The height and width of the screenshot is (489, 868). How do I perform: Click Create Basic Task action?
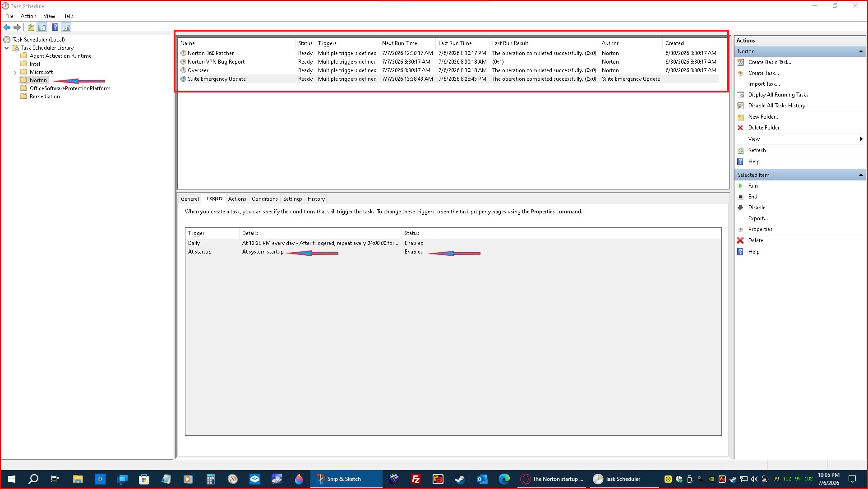(770, 62)
